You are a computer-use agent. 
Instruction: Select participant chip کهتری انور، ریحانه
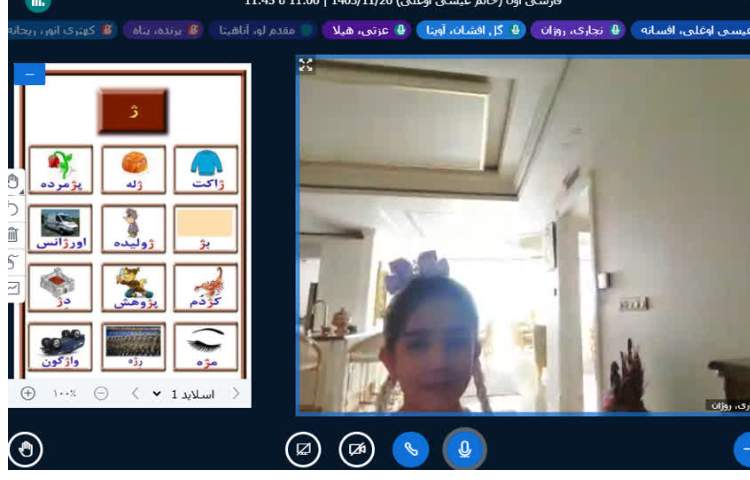[62, 30]
